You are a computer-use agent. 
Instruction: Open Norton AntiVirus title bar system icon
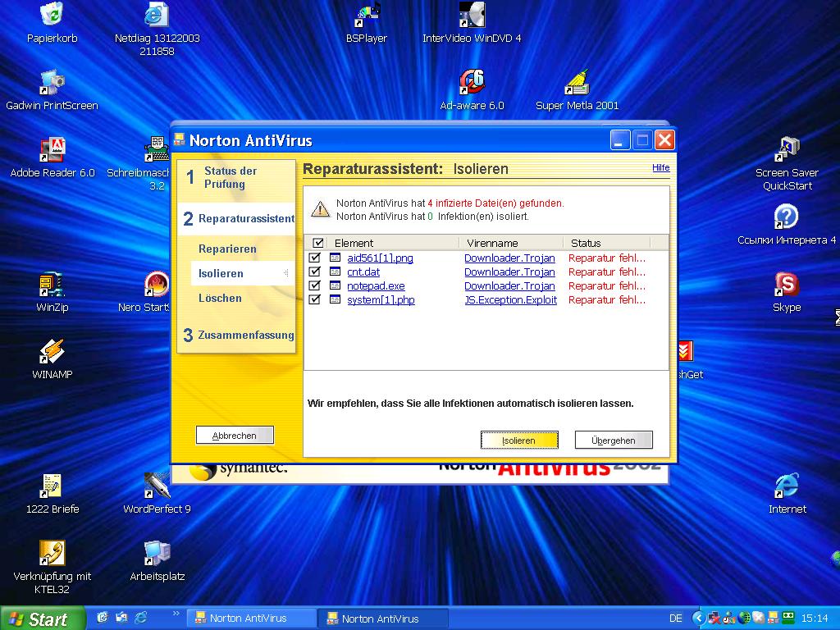(x=179, y=139)
